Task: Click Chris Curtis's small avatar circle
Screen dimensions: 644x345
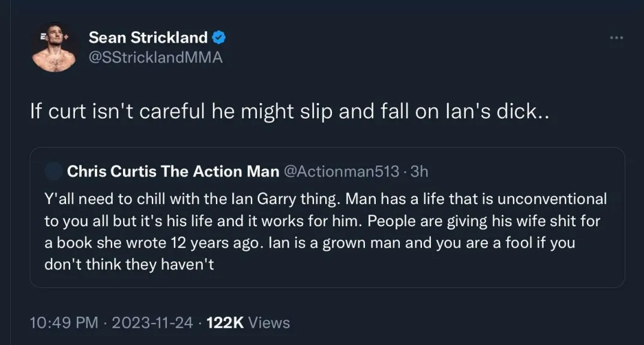Action: coord(54,172)
